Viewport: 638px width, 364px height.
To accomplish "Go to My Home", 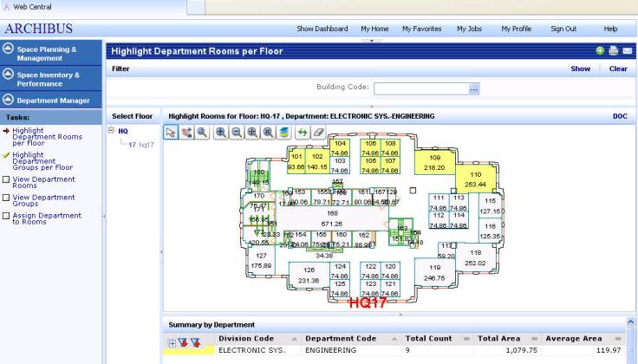I will pyautogui.click(x=374, y=29).
